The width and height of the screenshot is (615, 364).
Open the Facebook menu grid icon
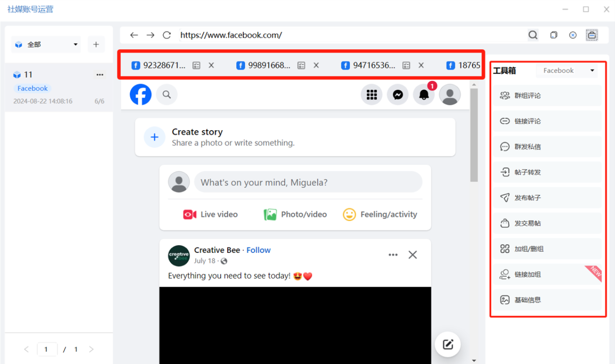[371, 94]
